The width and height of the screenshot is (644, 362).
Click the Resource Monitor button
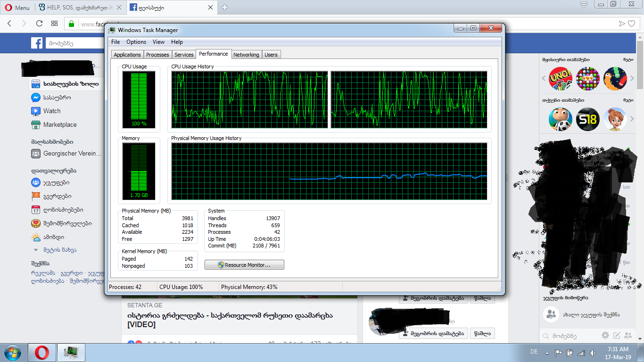244,265
